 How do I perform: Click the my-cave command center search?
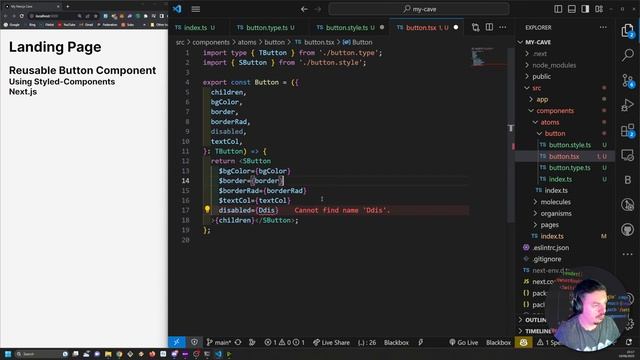(x=419, y=9)
